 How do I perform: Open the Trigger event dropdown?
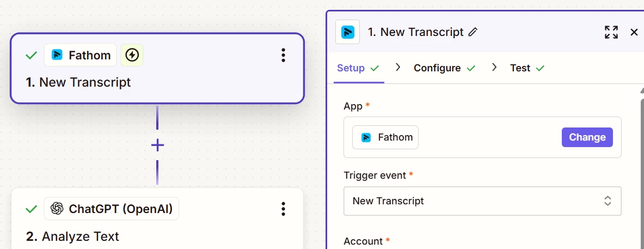[x=482, y=201]
